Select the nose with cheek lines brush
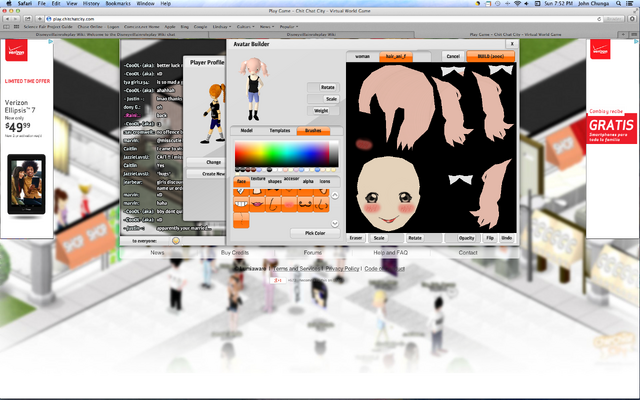640x400 pixels. tap(321, 204)
